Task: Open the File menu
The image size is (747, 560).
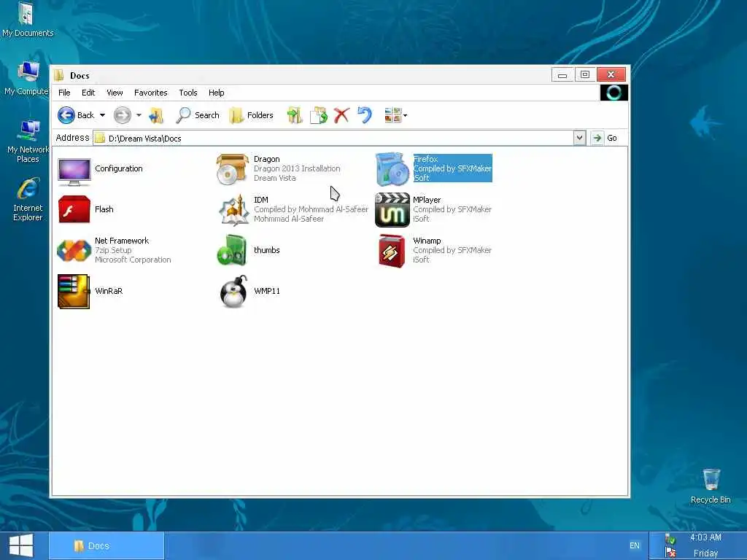Action: point(64,93)
